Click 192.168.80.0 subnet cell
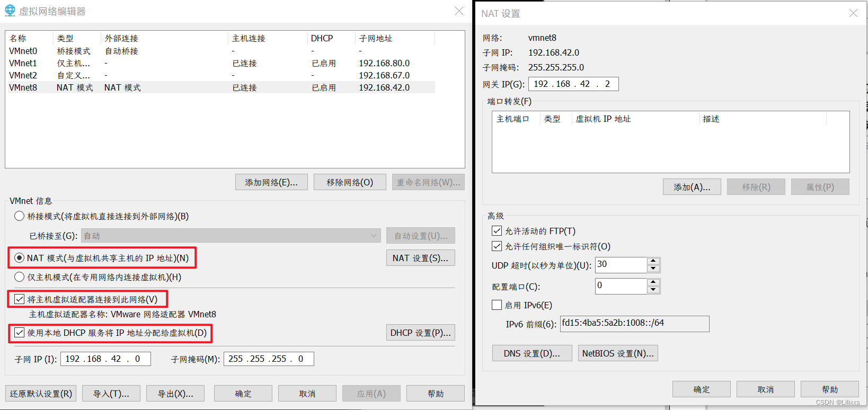 coord(384,63)
